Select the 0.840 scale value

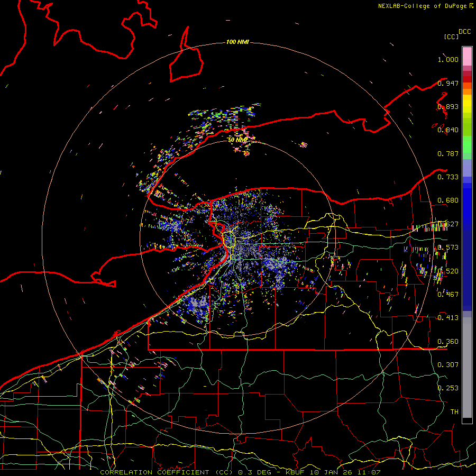pos(448,130)
